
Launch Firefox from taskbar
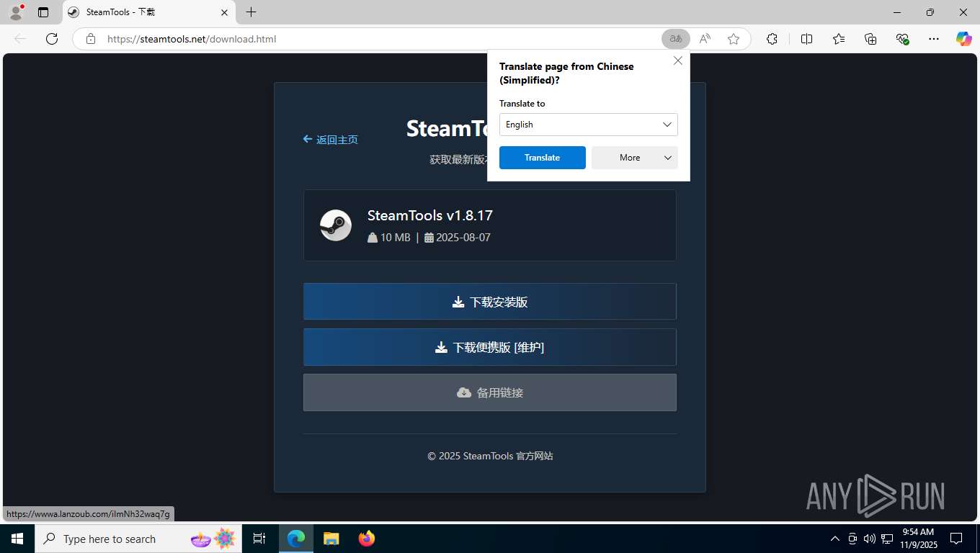pyautogui.click(x=367, y=539)
